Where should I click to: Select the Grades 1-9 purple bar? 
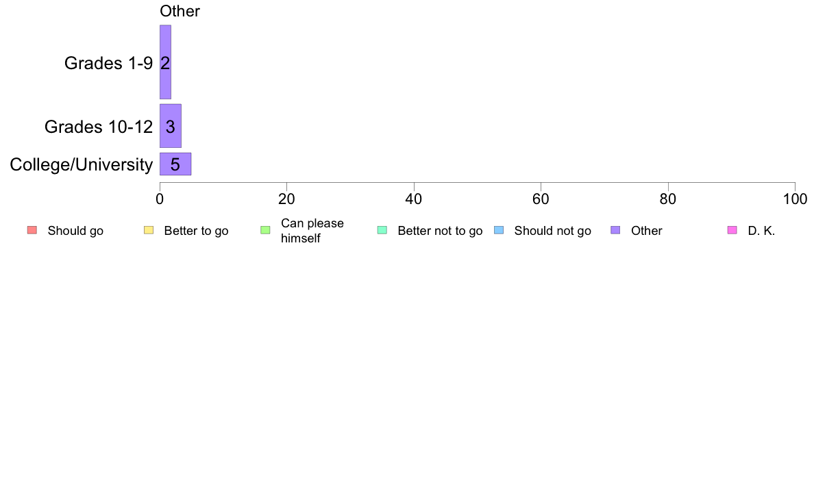tap(165, 62)
